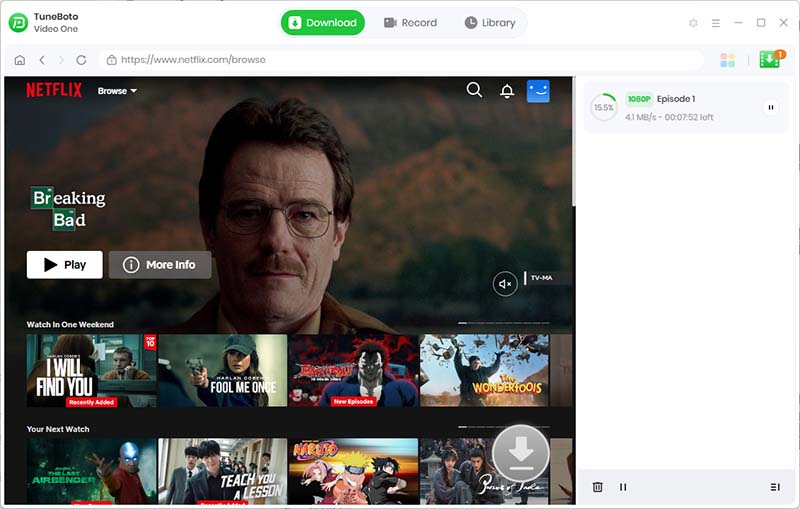Open The Last Airbender thumbnail

point(91,471)
